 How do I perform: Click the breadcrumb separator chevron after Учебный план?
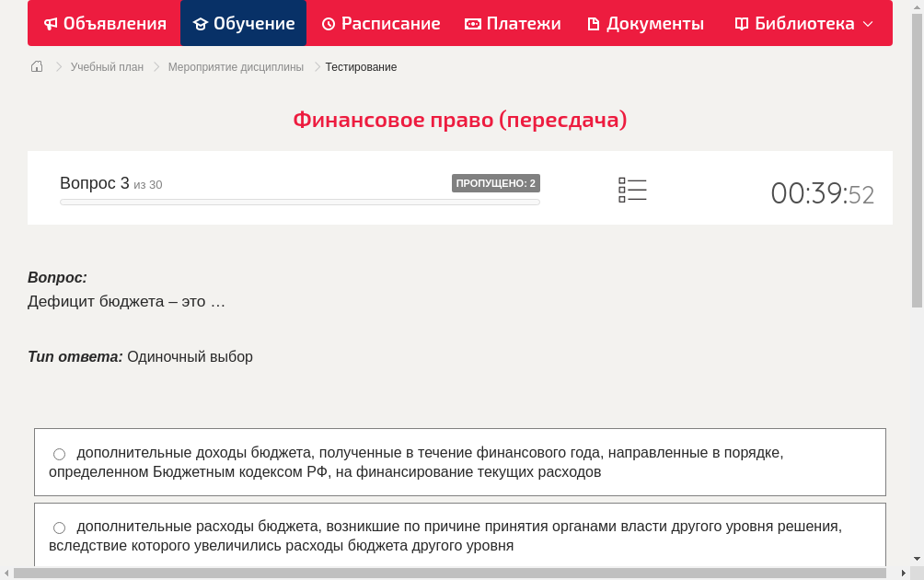[x=155, y=66]
